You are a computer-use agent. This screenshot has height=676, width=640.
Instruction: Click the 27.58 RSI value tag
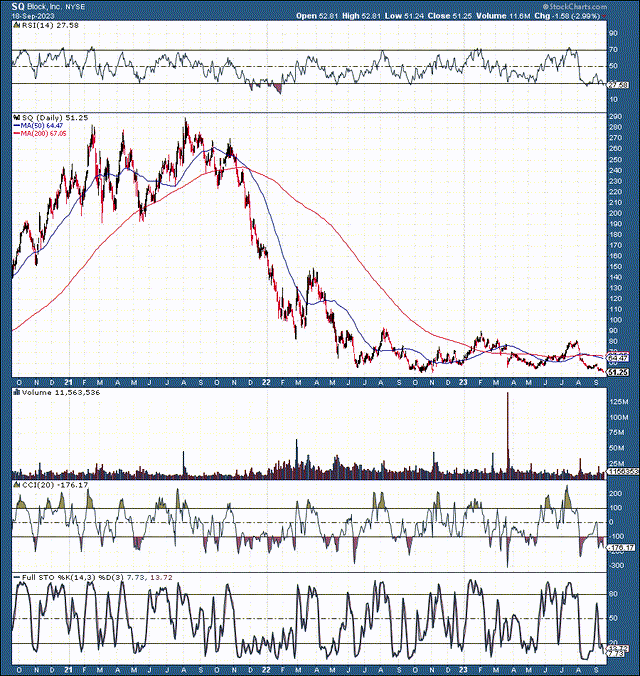(618, 85)
